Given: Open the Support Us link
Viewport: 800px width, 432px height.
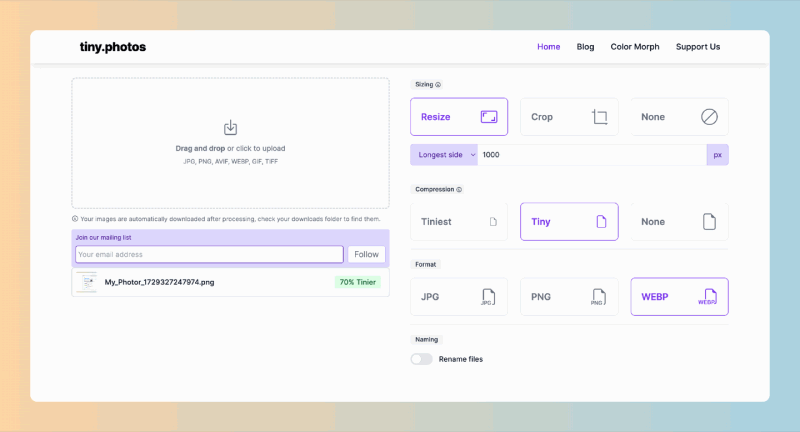Looking at the screenshot, I should [x=697, y=46].
